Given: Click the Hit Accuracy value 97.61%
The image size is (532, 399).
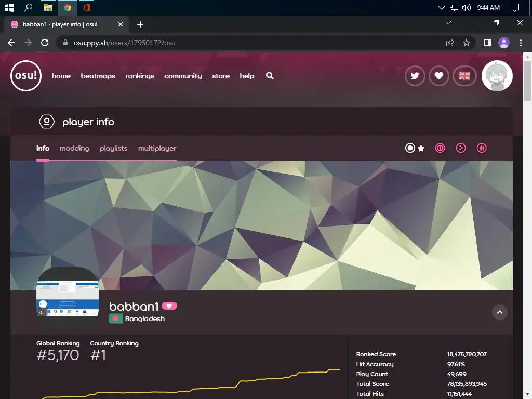Looking at the screenshot, I should pyautogui.click(x=456, y=364).
